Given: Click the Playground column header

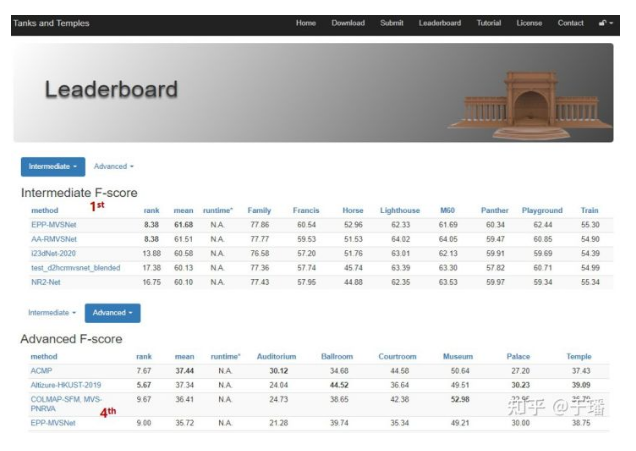Looking at the screenshot, I should pos(542,210).
